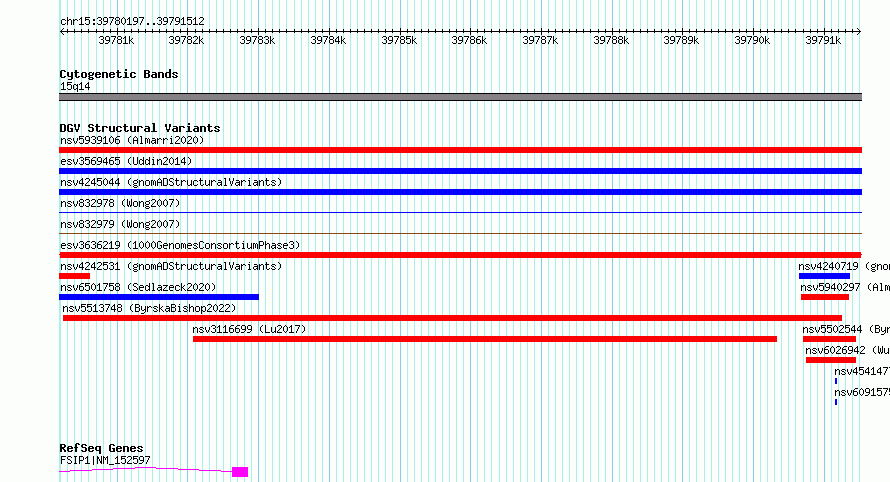Click the nsv5939106 (Almarri2020) text label

132,140
